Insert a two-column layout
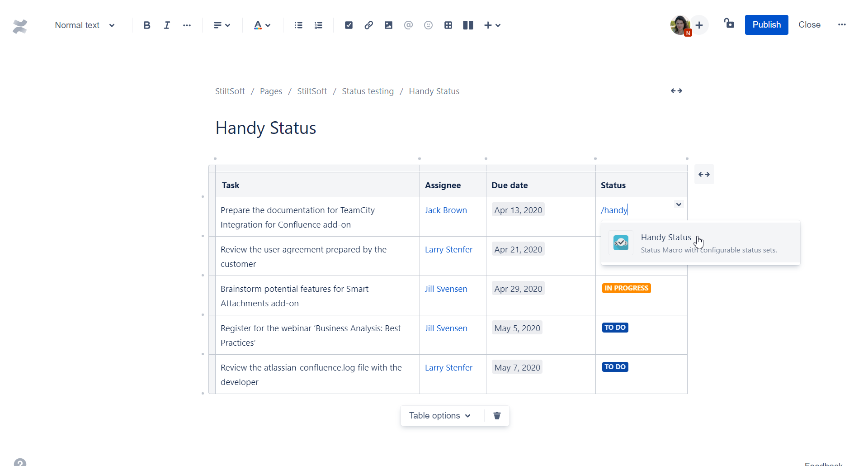This screenshot has width=868, height=466. (x=468, y=25)
